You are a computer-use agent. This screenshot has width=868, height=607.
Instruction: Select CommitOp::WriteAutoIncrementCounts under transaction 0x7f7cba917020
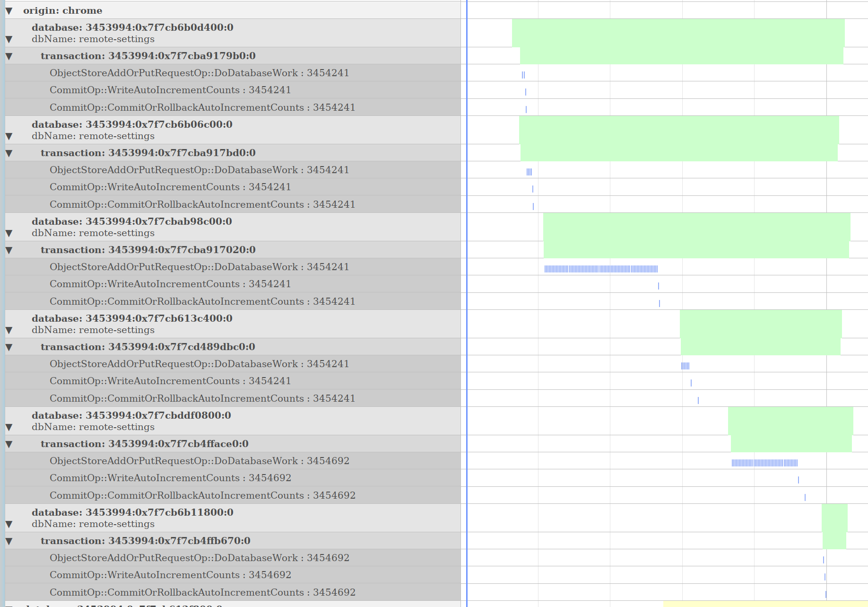point(233,284)
